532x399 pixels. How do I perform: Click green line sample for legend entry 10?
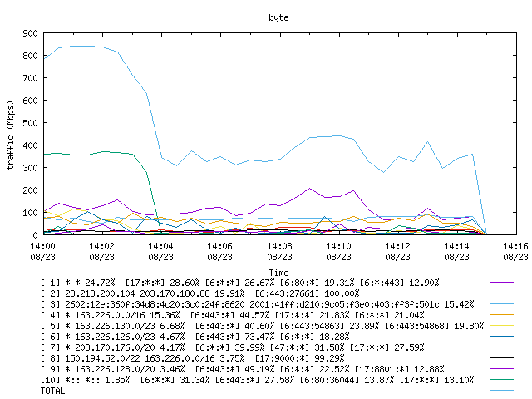[501, 380]
